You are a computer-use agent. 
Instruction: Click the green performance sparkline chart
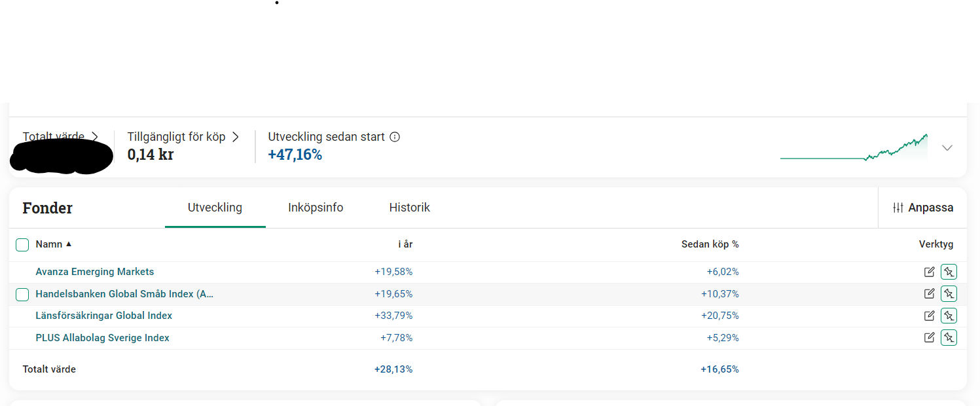click(854, 149)
